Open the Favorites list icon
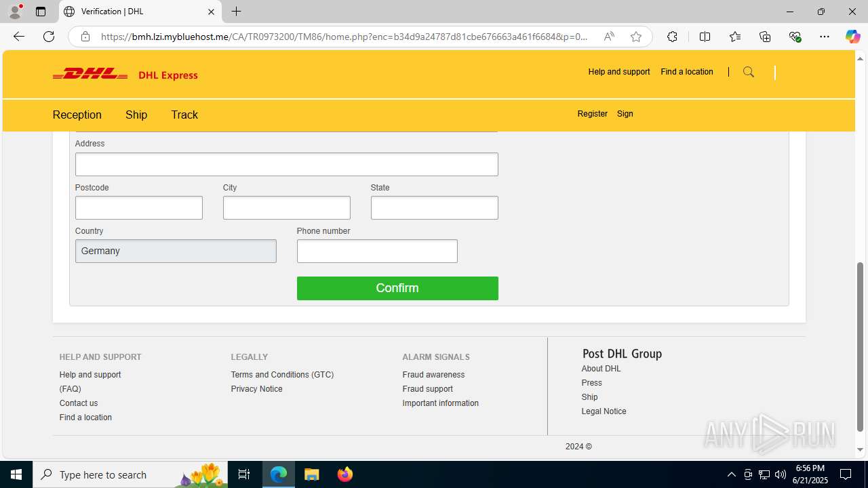The image size is (868, 488). (x=735, y=37)
